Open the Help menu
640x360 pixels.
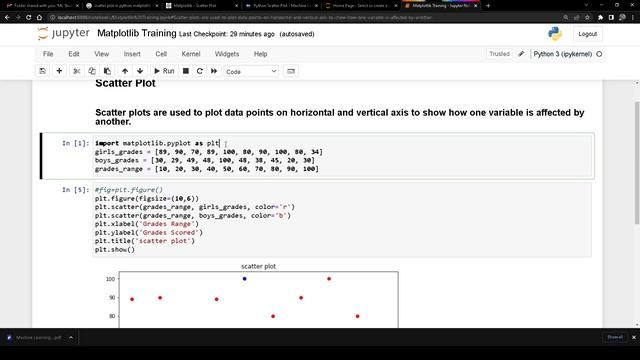[x=260, y=54]
